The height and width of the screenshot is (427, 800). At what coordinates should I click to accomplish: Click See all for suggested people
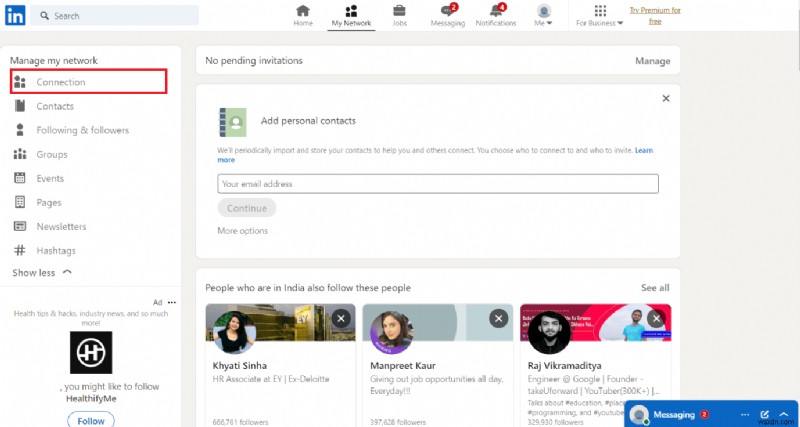click(655, 288)
